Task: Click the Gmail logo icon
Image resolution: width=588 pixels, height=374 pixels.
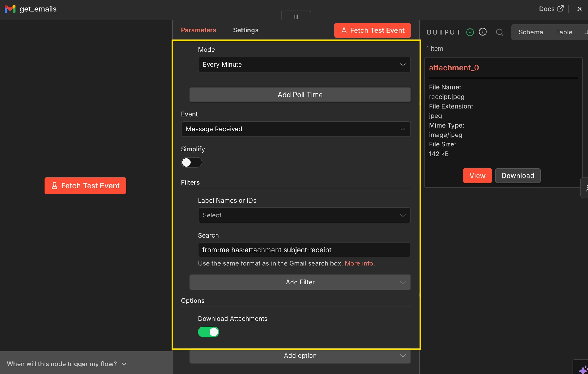Action: (x=10, y=9)
